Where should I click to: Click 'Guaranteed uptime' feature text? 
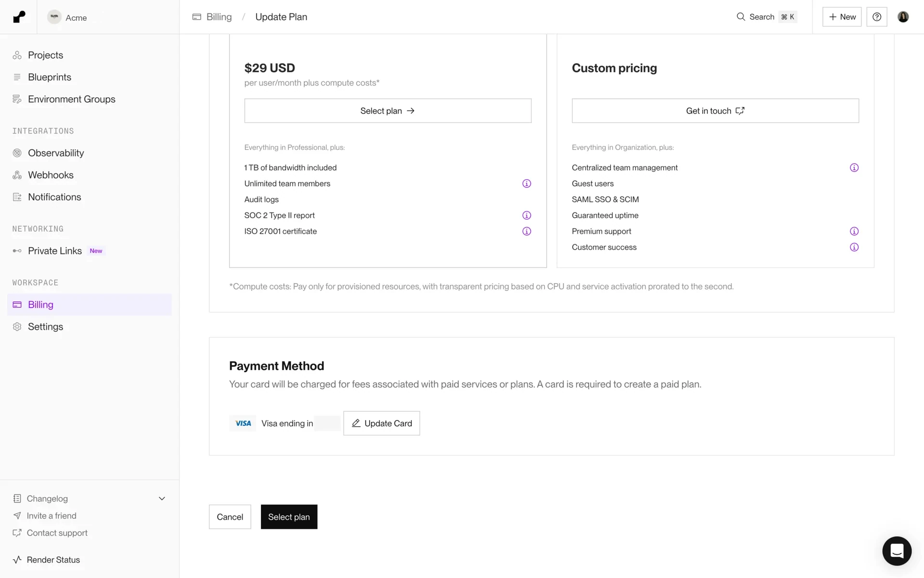coord(605,215)
